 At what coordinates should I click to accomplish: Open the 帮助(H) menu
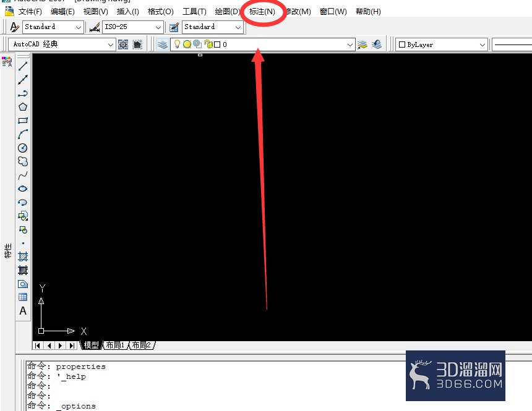(368, 12)
